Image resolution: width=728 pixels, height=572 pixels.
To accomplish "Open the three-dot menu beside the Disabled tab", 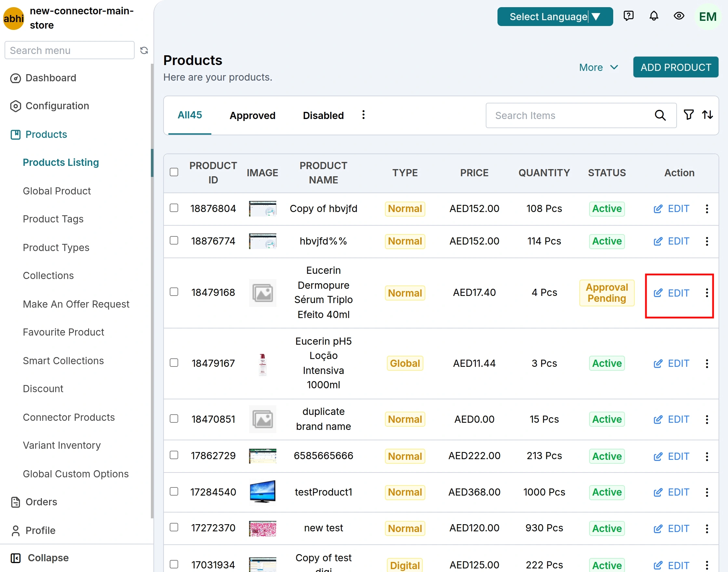I will point(363,115).
